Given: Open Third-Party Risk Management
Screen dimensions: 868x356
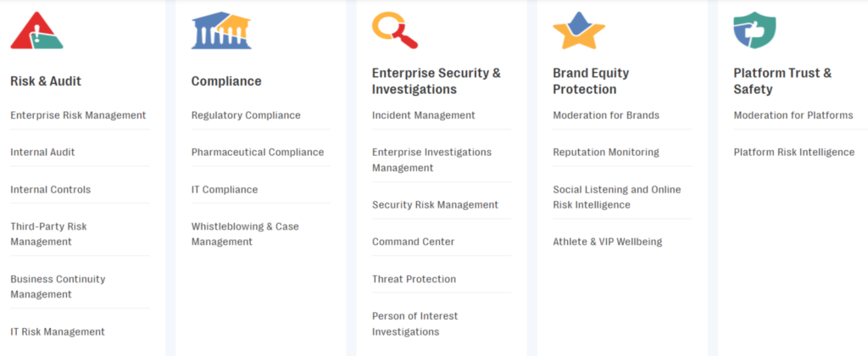Looking at the screenshot, I should pyautogui.click(x=48, y=234).
